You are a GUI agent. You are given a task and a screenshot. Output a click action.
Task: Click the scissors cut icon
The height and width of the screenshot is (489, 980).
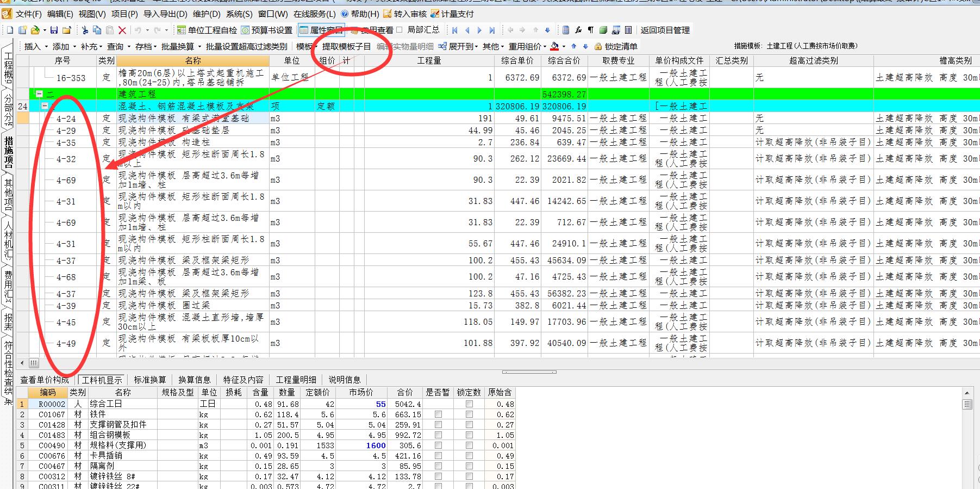tap(85, 30)
